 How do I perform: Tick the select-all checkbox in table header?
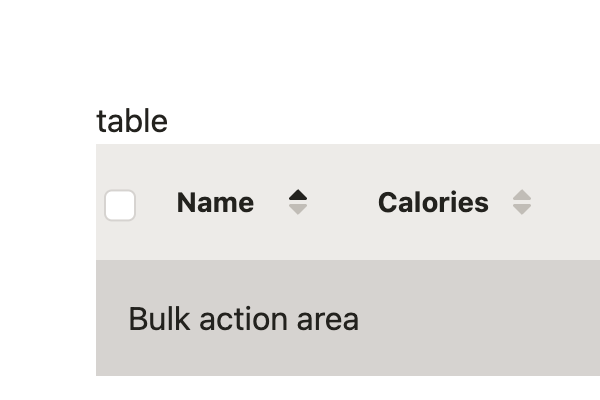coord(120,205)
